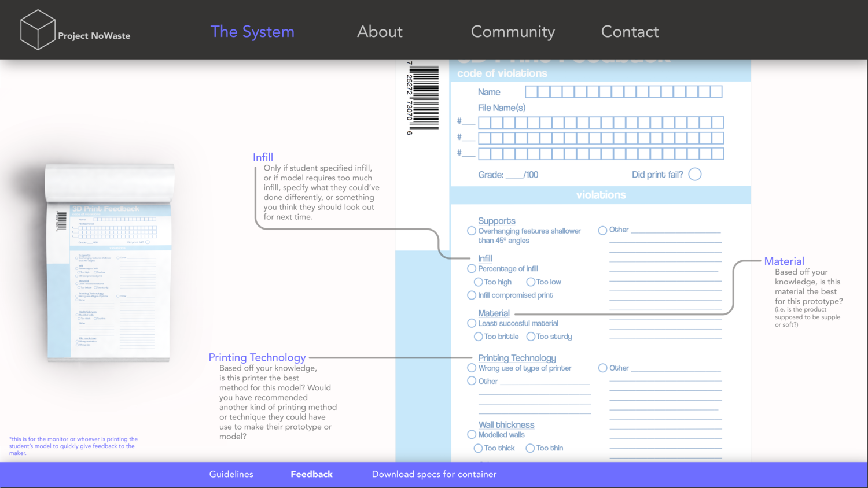Click the Infill heading on the form

click(485, 258)
